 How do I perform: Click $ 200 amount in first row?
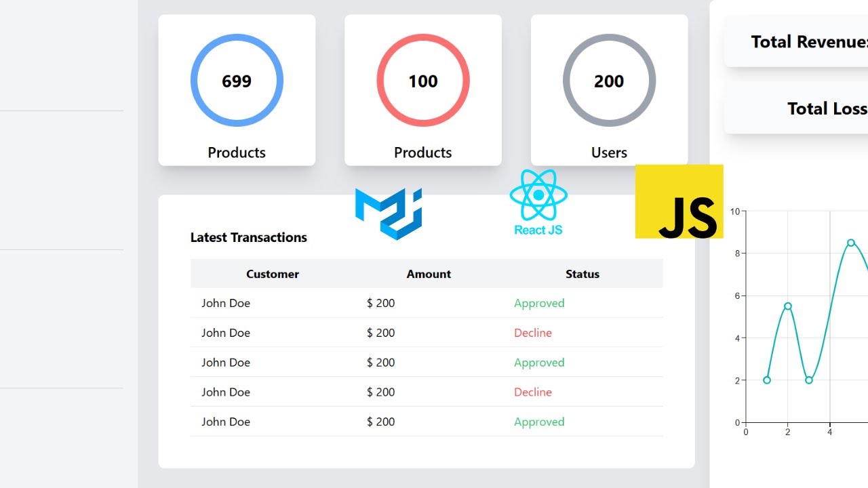[380, 303]
